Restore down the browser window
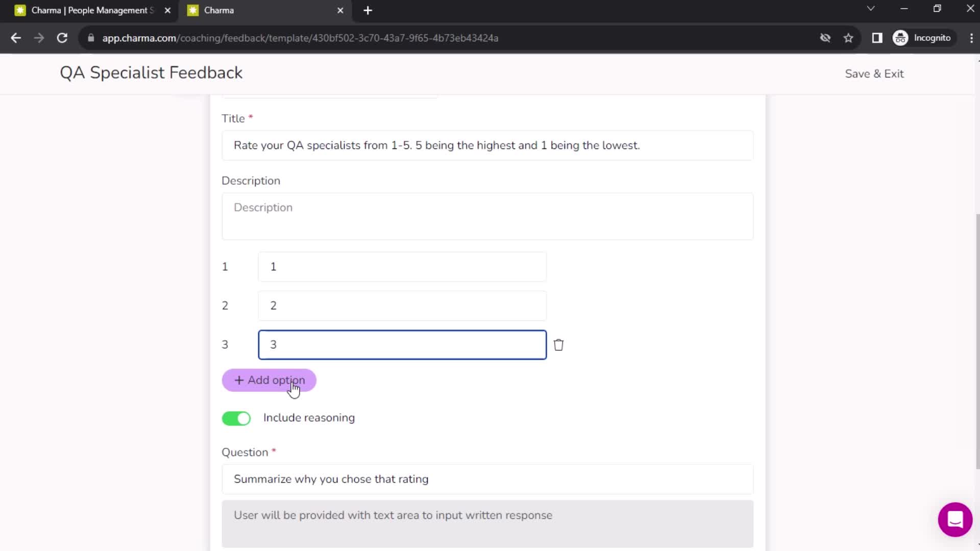Screen dimensions: 980x551 click(x=937, y=9)
